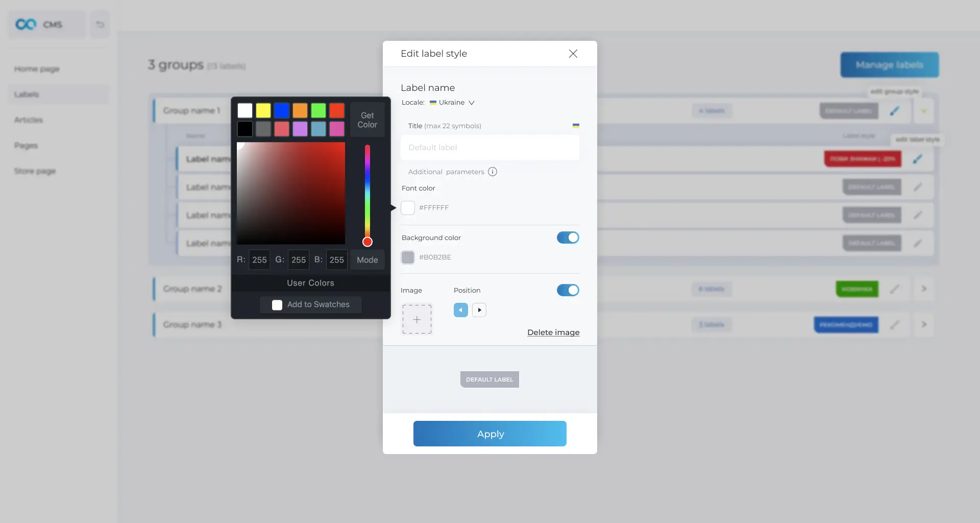This screenshot has width=980, height=523.
Task: Click the Delete image link
Action: click(x=553, y=332)
